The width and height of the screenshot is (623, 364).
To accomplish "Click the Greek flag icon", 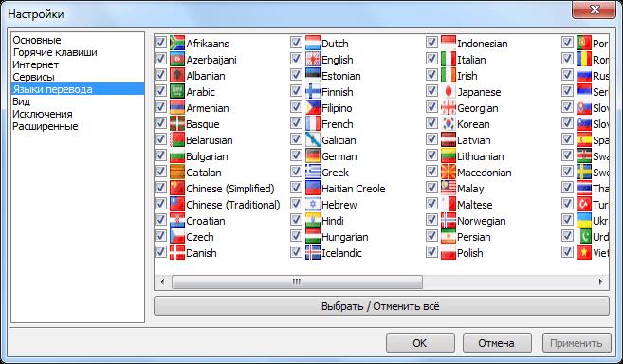I will [x=313, y=173].
